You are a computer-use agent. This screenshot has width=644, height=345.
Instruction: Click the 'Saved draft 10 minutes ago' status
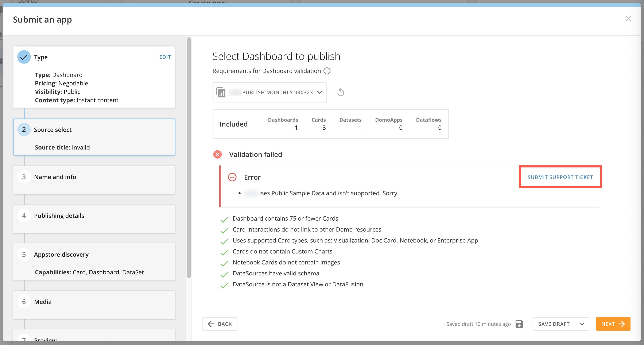(x=478, y=324)
